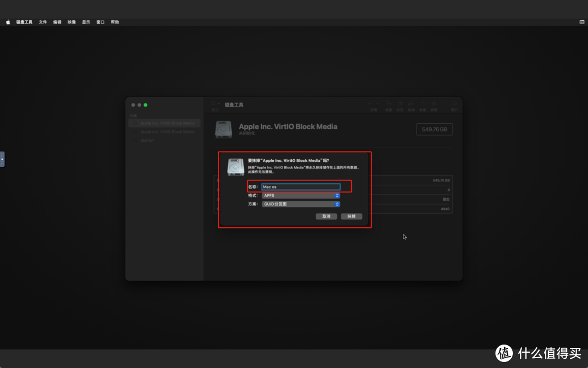Viewport: 588px width, 368px height.
Task: Click the Restore (恢复) toolbar icon
Action: [x=422, y=104]
